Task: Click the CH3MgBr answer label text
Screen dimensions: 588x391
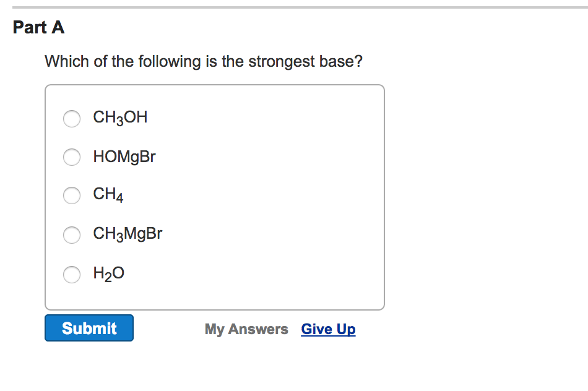Action: [x=128, y=234]
